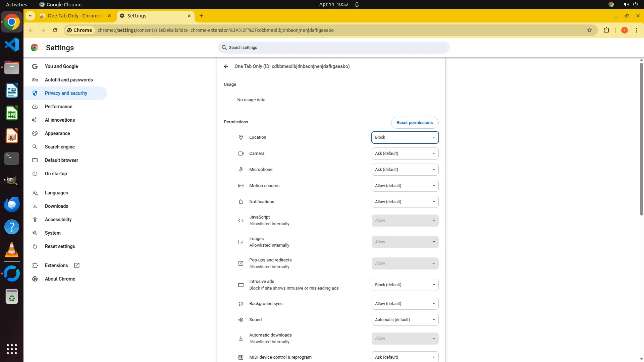Image resolution: width=644 pixels, height=362 pixels.
Task: Click the Search settings field
Action: pyautogui.click(x=333, y=48)
